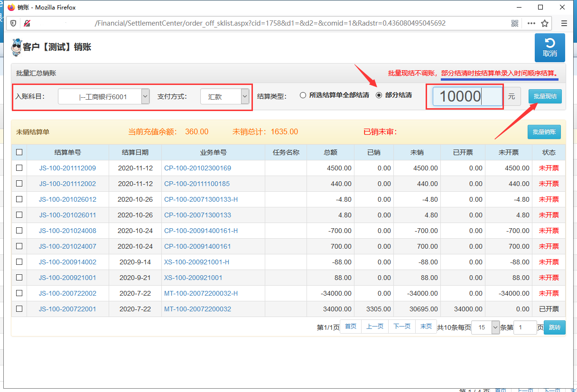Check the row JS-100-201024007 checkbox
The width and height of the screenshot is (577, 392).
click(19, 246)
